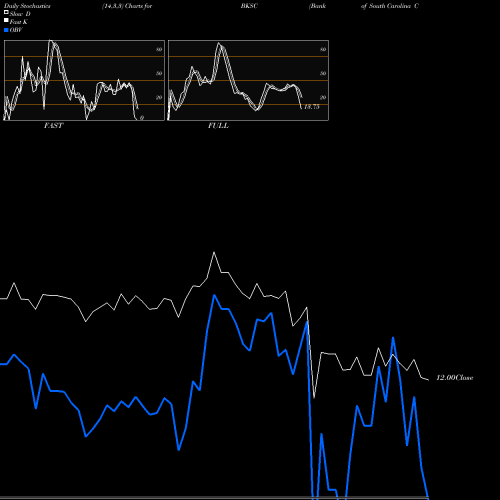Select the 'Daily Stochastics' title text
The height and width of the screenshot is (500, 500).
(x=27, y=6)
